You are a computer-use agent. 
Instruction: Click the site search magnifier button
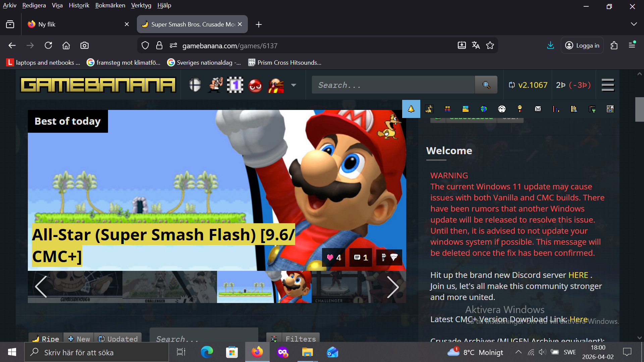coord(486,85)
